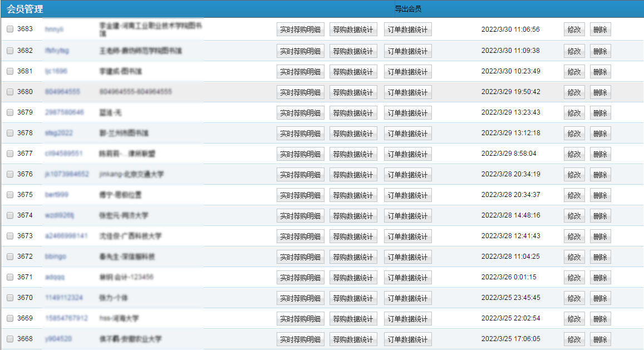Open the username link in row 3677
Screen dimensions: 644x350
63,154
